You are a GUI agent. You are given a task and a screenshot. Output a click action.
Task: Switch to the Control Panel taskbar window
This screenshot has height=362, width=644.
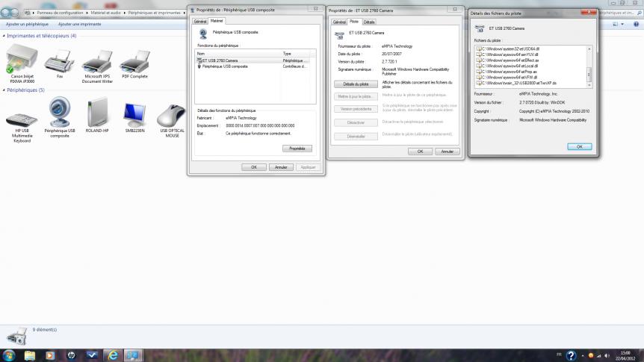coord(133,355)
